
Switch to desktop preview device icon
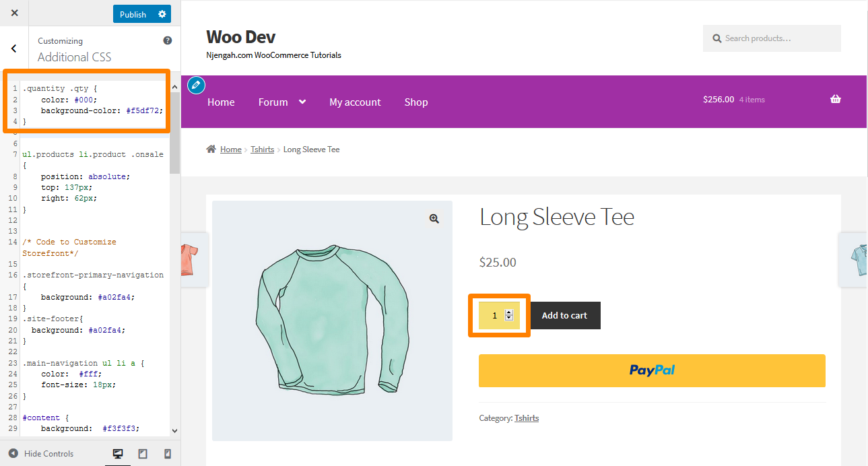pos(118,454)
